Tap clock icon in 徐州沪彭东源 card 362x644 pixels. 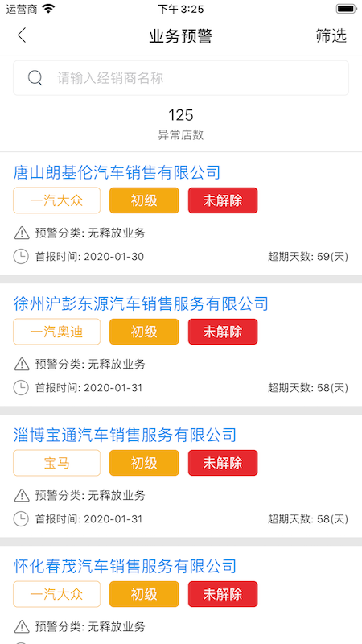pyautogui.click(x=22, y=388)
